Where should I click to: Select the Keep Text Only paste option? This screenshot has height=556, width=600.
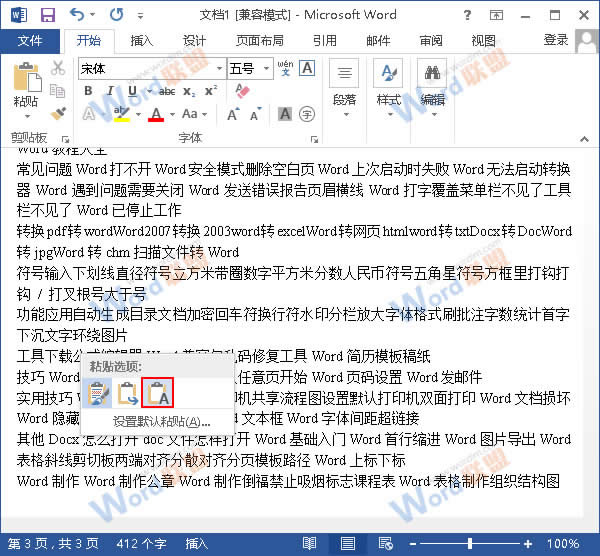point(158,393)
